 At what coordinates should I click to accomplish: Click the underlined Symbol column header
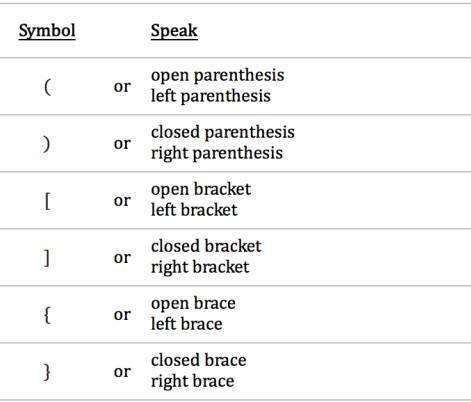(47, 31)
